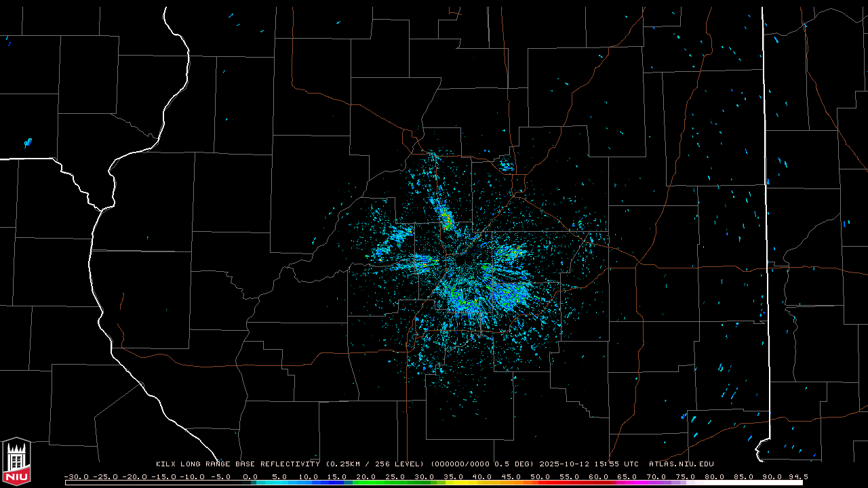Click the 35.0 scale label

click(x=452, y=476)
